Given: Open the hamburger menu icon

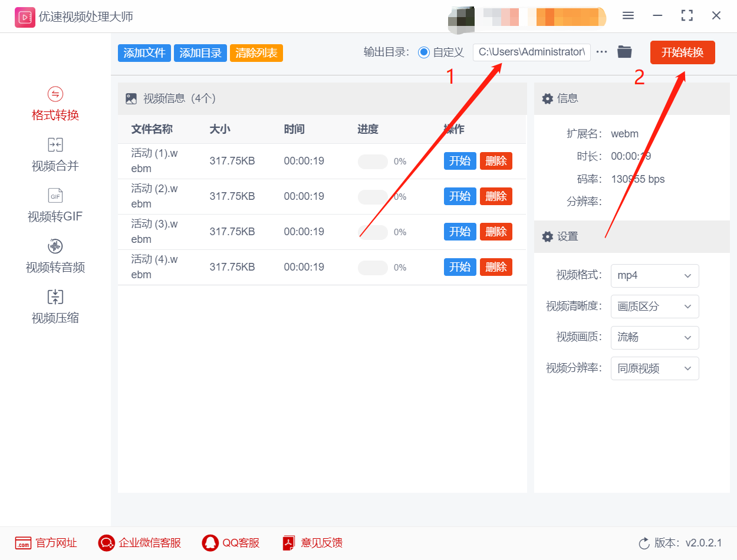Looking at the screenshot, I should pos(628,16).
